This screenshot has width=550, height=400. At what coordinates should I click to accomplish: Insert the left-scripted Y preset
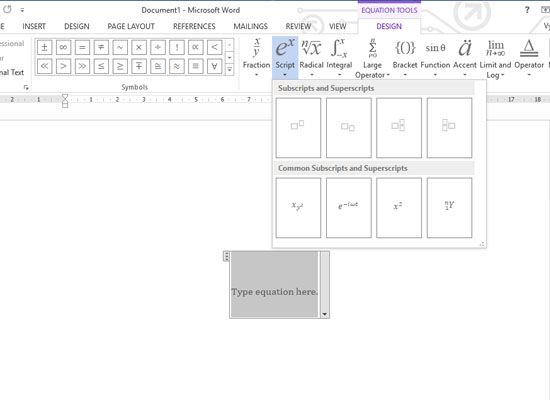[x=449, y=208]
